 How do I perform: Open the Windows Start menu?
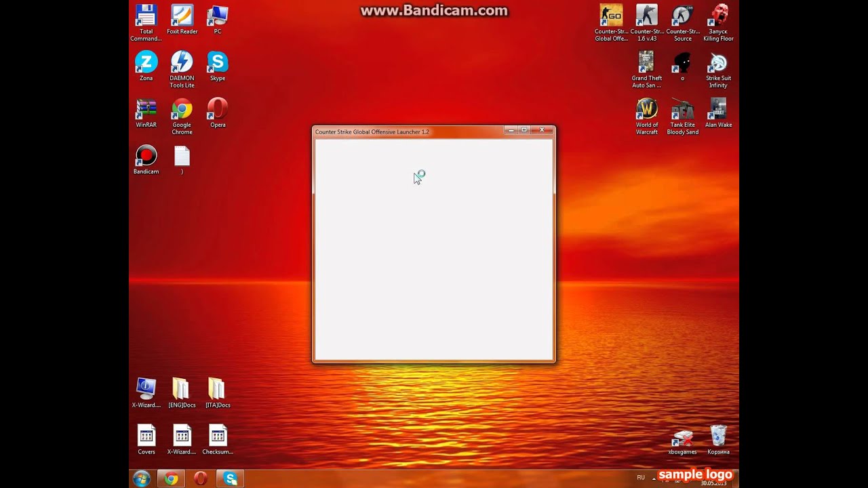click(x=142, y=479)
